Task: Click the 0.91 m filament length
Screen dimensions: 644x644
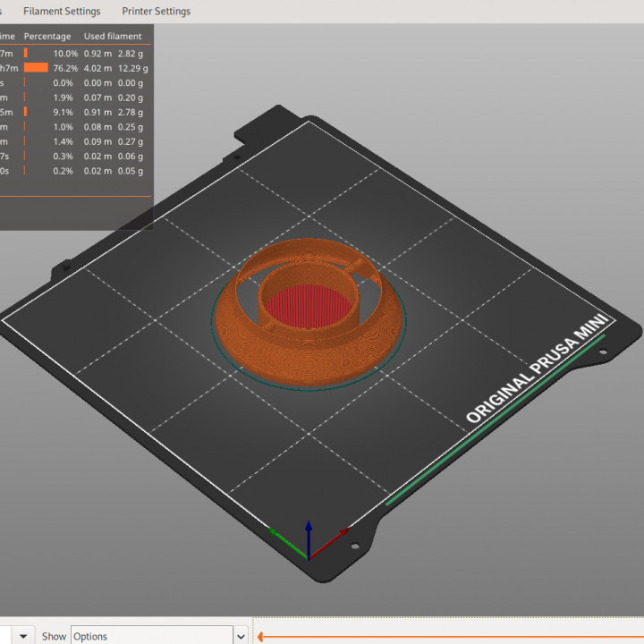Action: pos(97,112)
